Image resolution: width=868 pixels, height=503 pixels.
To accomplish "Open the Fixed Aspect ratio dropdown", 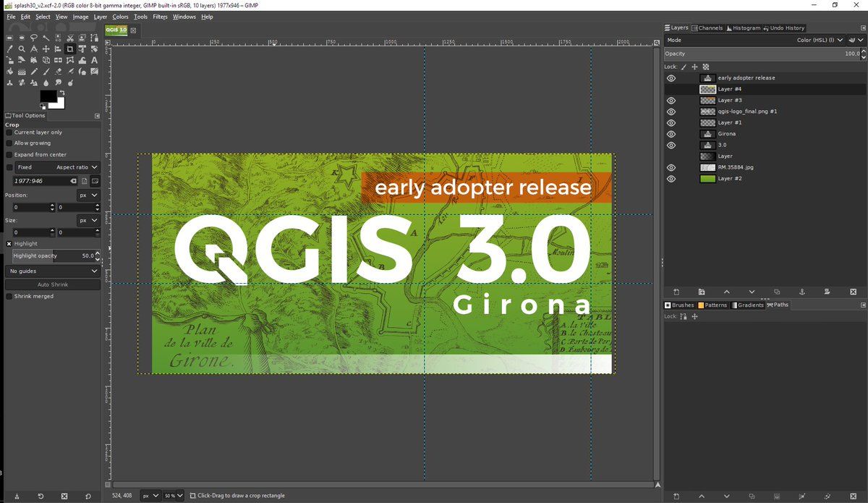I will 57,167.
